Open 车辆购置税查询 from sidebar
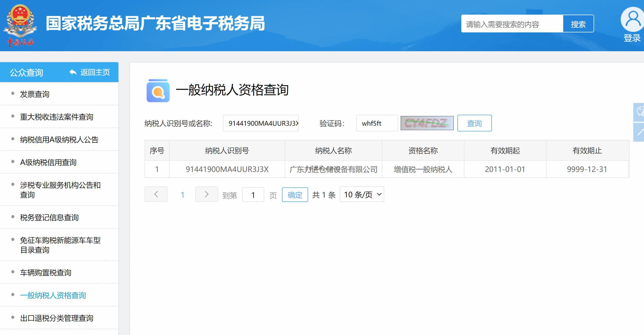The image size is (644, 335). click(45, 273)
